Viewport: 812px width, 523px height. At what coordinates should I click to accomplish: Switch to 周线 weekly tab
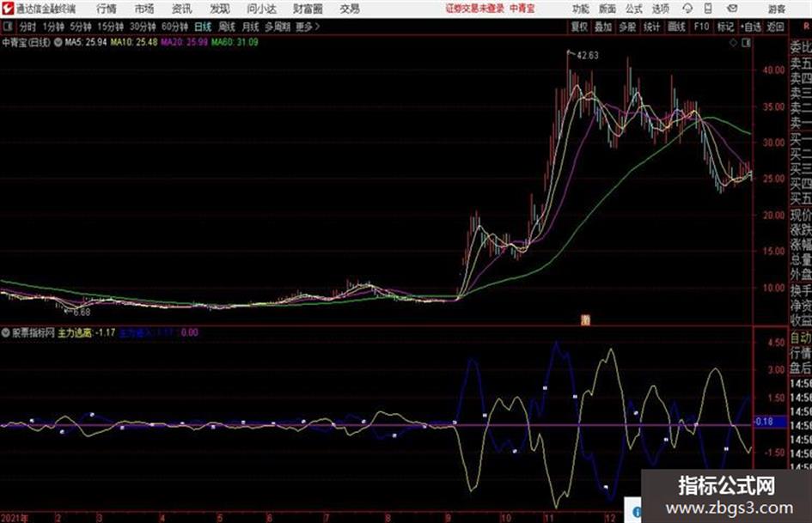(227, 27)
